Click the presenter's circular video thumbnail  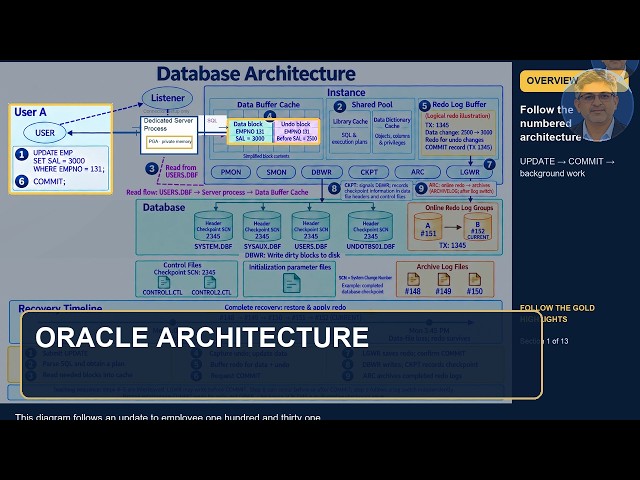(x=597, y=105)
